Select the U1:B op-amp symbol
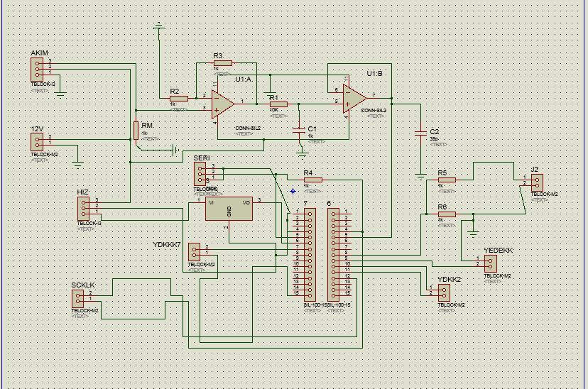Viewport: 588px width, 389px height. (x=354, y=99)
